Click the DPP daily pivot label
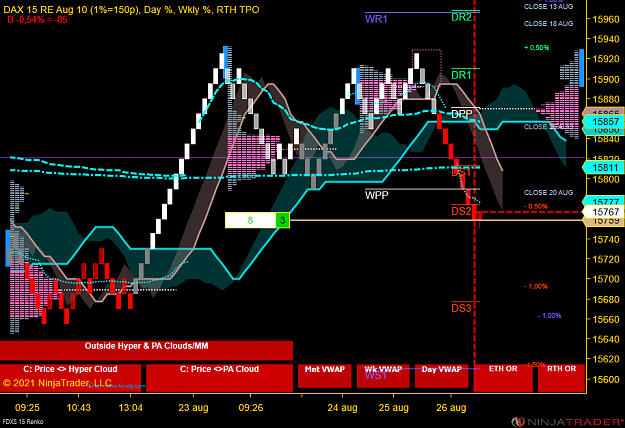Screen dimensions: 625x428 (462, 114)
